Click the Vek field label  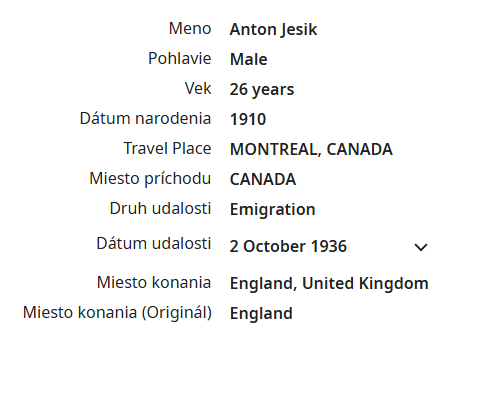(x=198, y=88)
